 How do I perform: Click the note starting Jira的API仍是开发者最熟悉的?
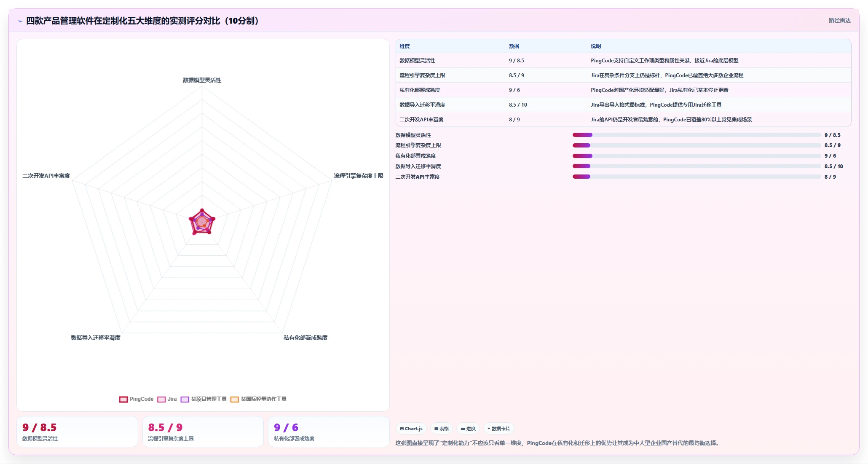point(671,120)
